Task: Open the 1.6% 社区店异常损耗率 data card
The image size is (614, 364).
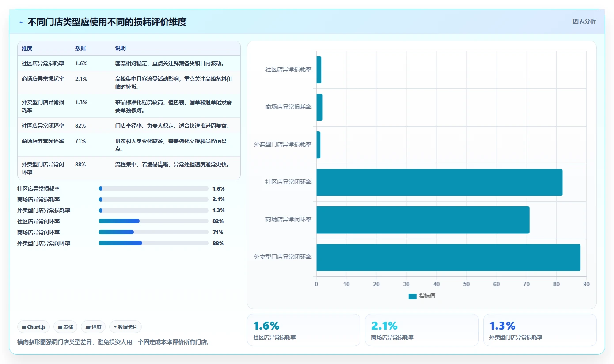Action: coord(303,330)
